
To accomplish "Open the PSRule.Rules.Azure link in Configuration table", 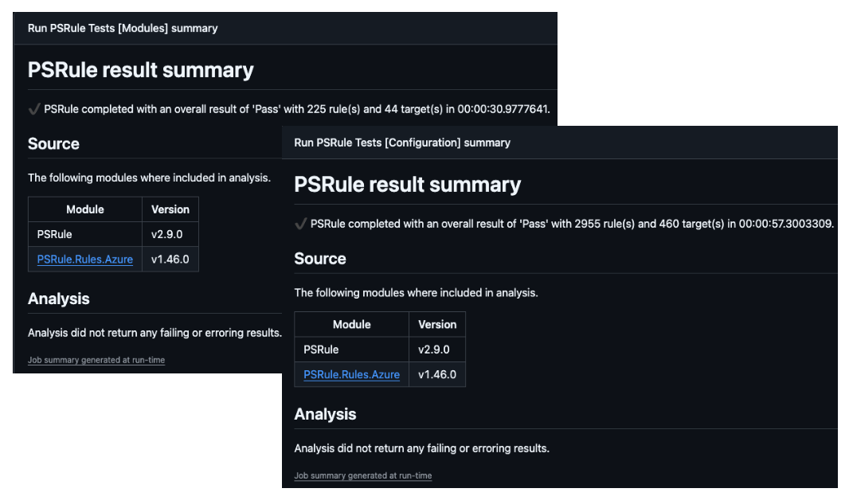I will coord(351,374).
